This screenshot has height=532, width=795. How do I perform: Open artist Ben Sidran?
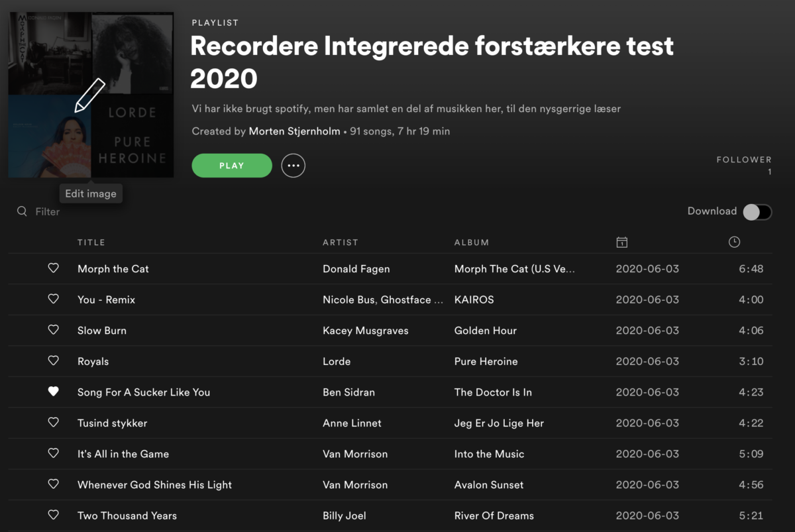click(348, 392)
